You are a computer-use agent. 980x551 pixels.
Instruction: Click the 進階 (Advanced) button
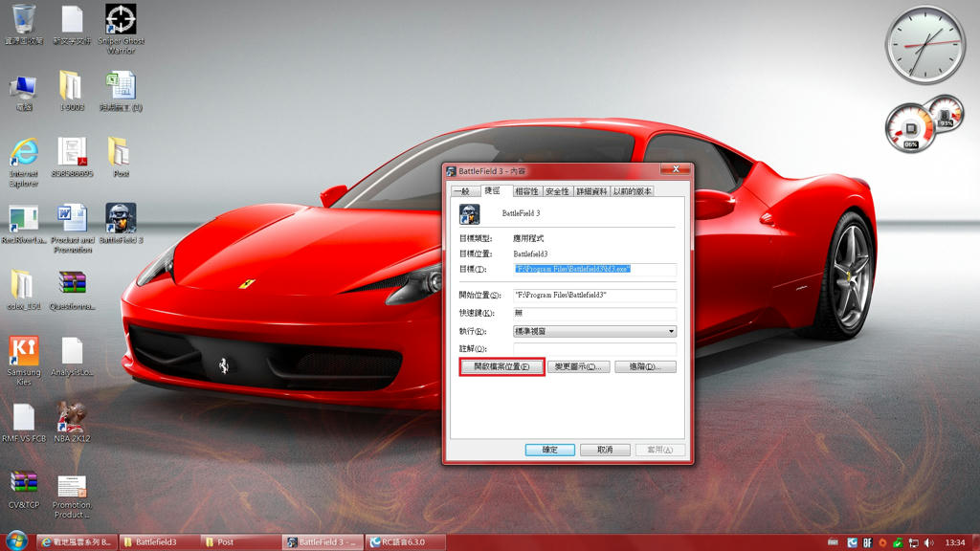[645, 366]
